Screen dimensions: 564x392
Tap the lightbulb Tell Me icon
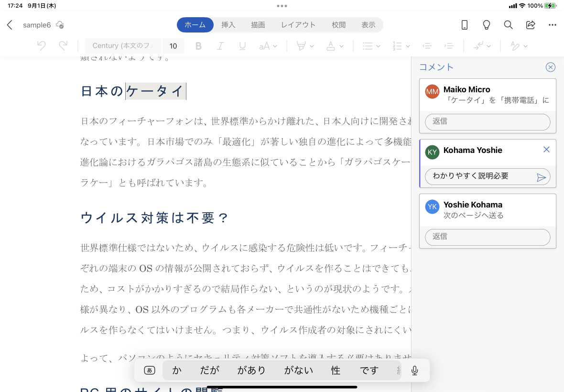pos(486,24)
